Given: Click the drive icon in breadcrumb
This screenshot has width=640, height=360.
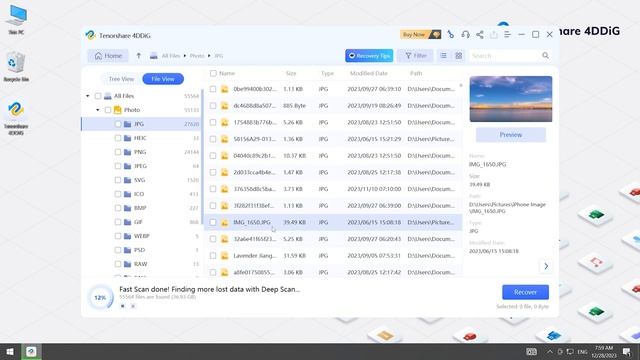Looking at the screenshot, I should [153, 56].
